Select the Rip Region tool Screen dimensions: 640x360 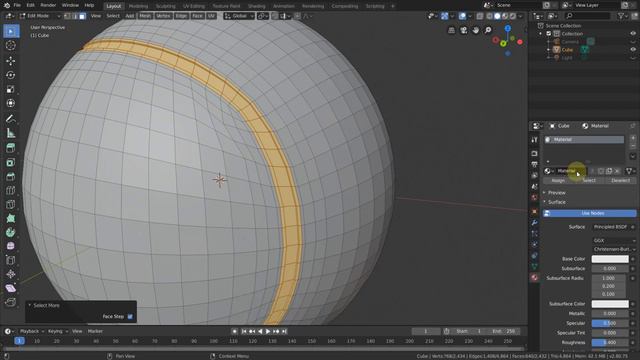(x=11, y=302)
